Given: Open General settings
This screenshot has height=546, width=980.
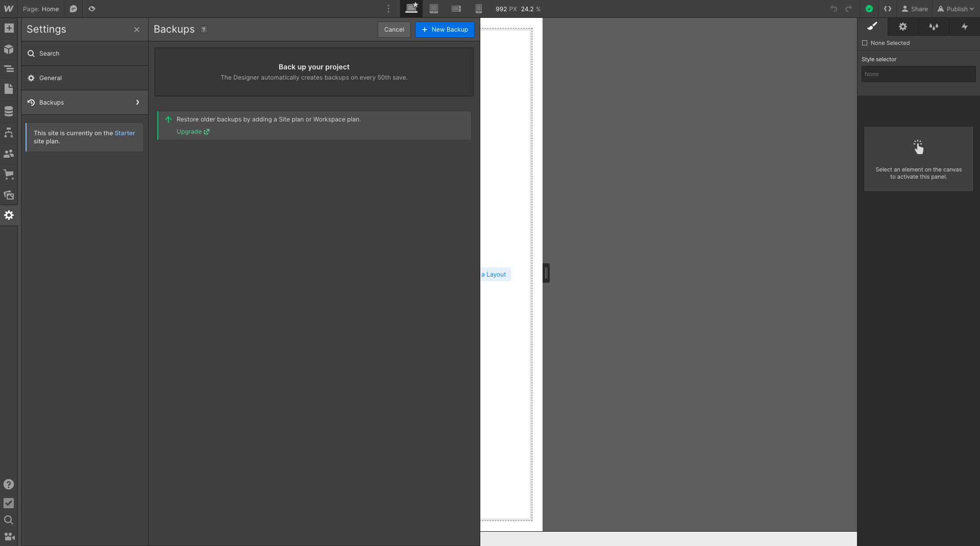Looking at the screenshot, I should pos(85,78).
